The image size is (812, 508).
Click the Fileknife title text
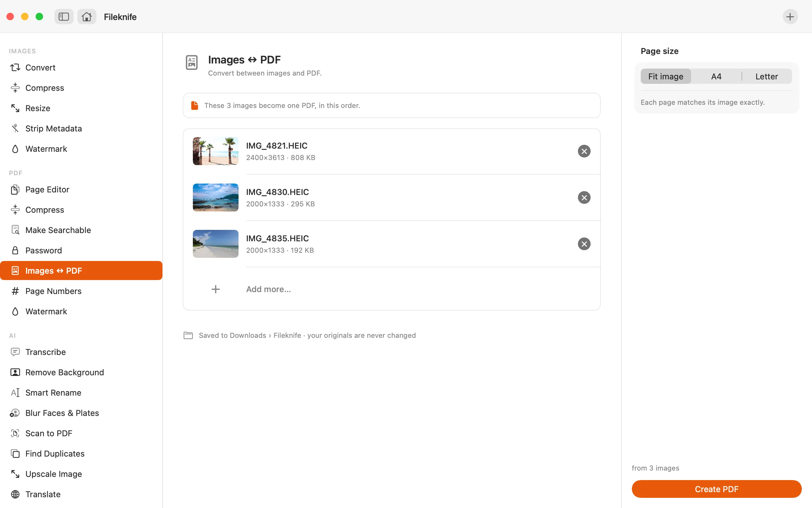coord(120,17)
